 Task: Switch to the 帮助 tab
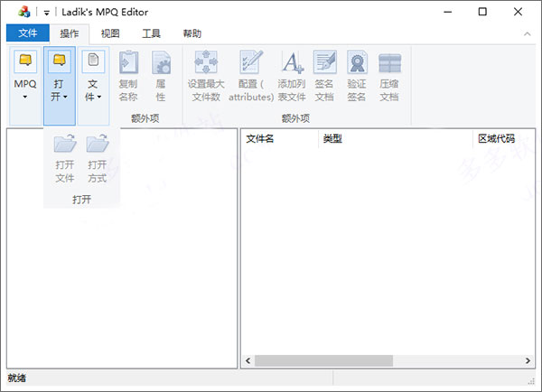coord(192,33)
